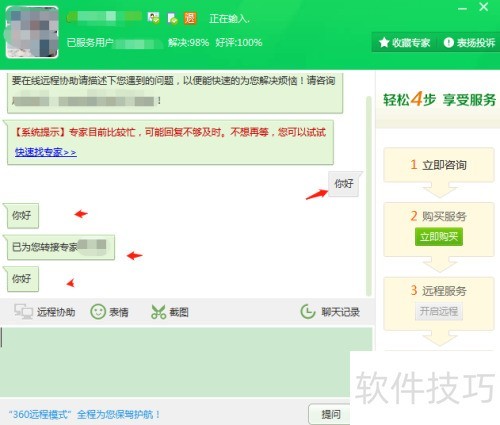Screen dimensions: 500x425
Task: Open the emoji 表情 smiley icon
Action: pos(98,312)
